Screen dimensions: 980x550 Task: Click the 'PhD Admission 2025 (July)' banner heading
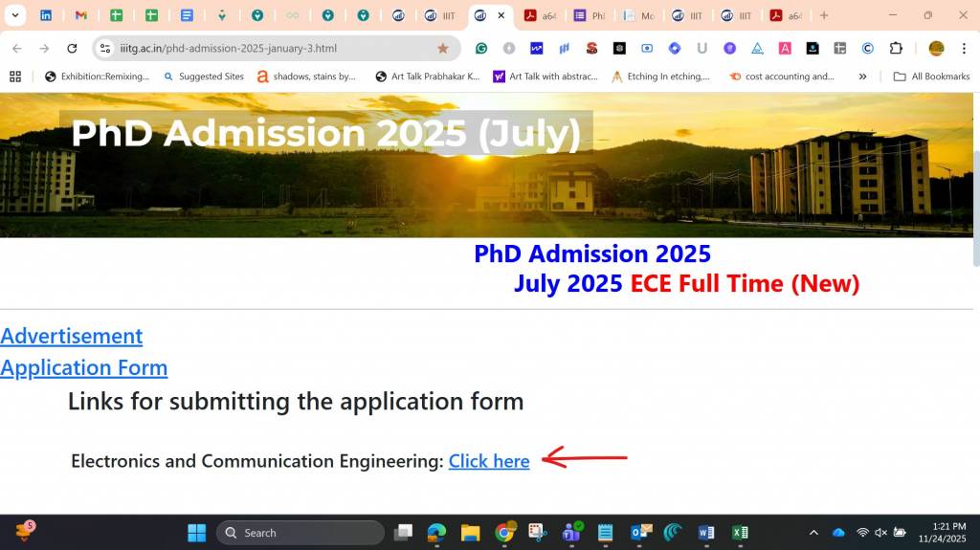pos(325,133)
